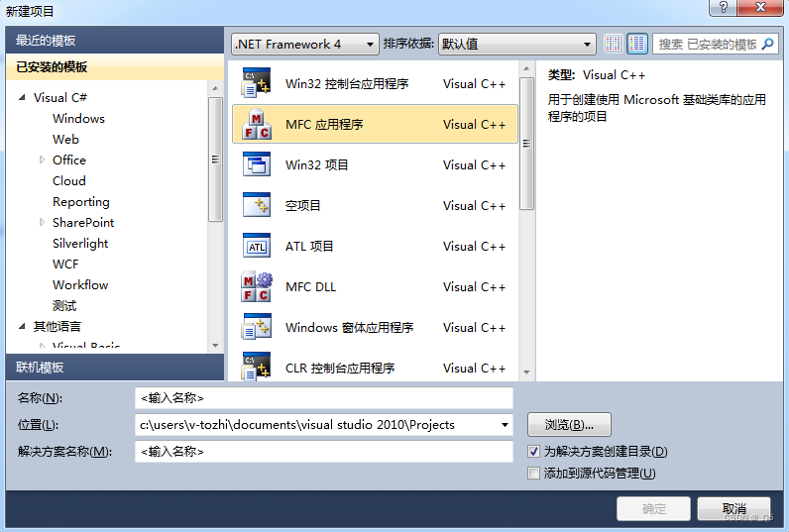Switch to medium icons list view
The height and width of the screenshot is (532, 789).
[x=637, y=44]
